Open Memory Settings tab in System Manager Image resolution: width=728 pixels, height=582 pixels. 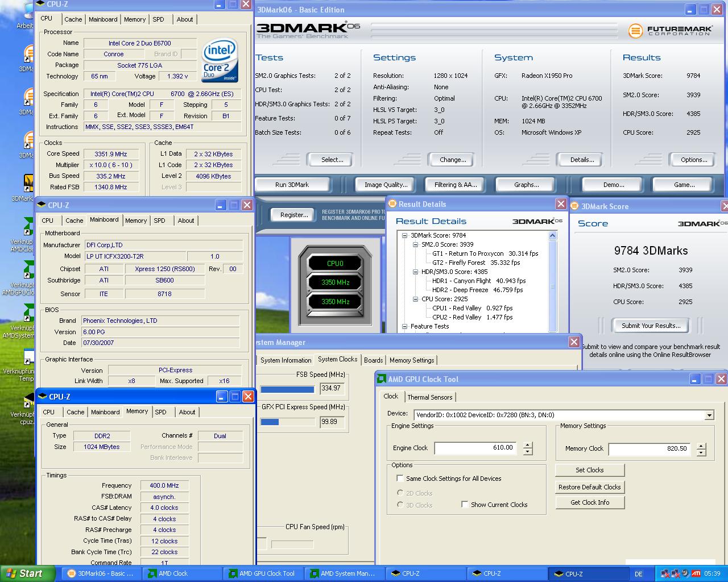click(x=412, y=360)
